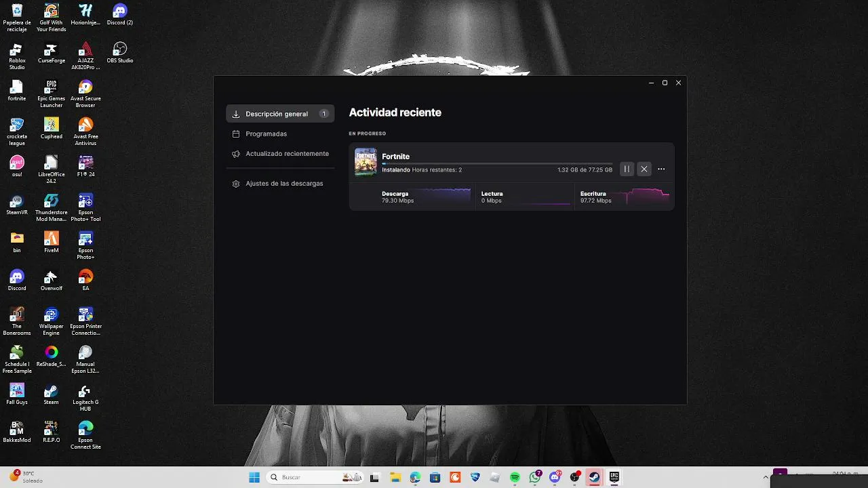This screenshot has height=488, width=868.
Task: Select the fortnite file on desktop
Action: pyautogui.click(x=17, y=91)
